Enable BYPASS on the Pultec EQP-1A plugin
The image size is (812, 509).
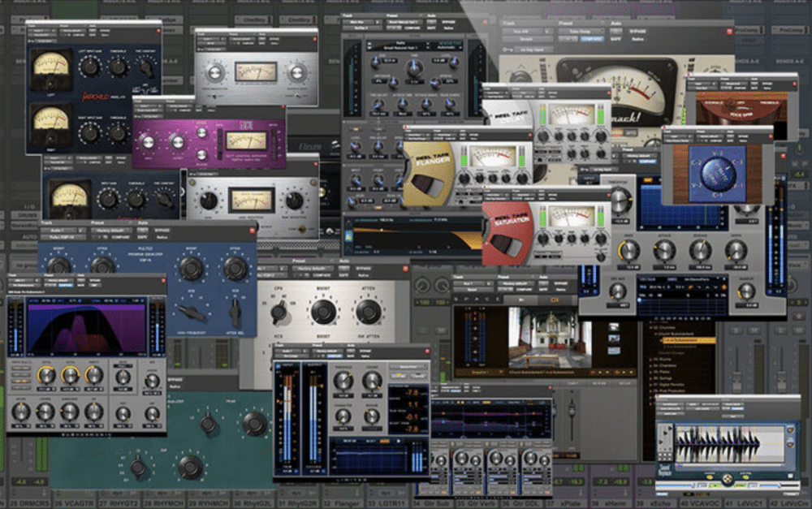[x=163, y=230]
